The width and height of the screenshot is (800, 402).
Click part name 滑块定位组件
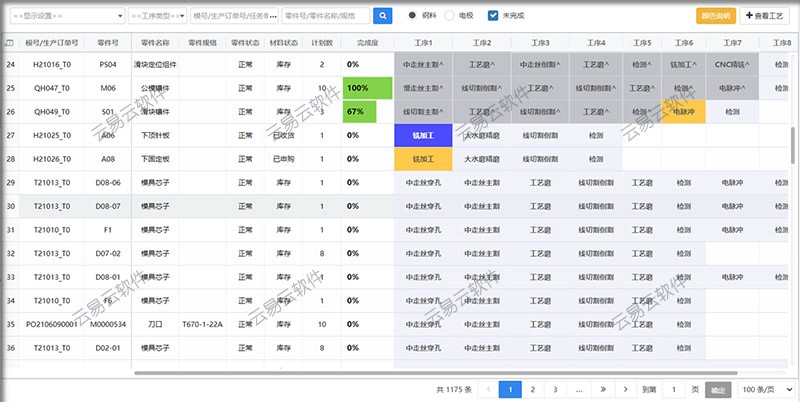pyautogui.click(x=155, y=64)
